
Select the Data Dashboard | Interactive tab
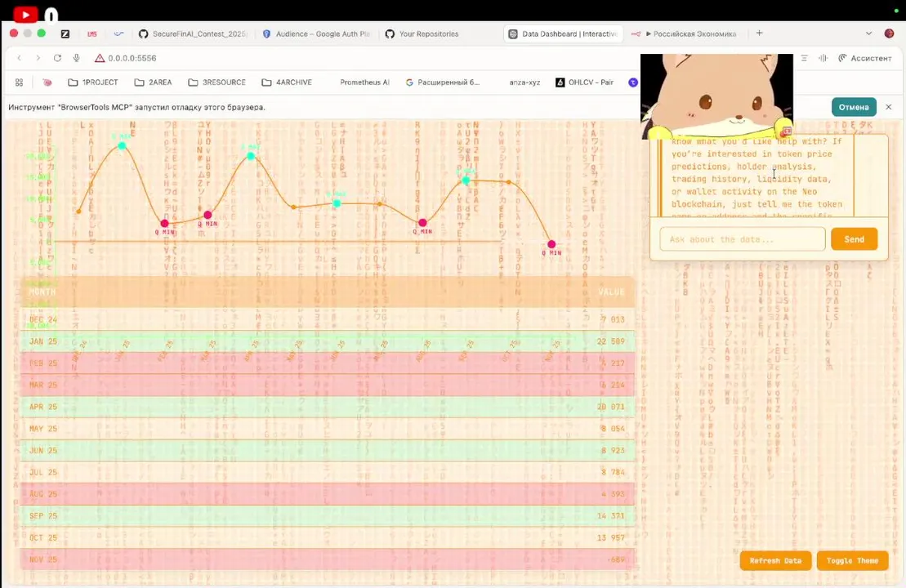click(564, 33)
